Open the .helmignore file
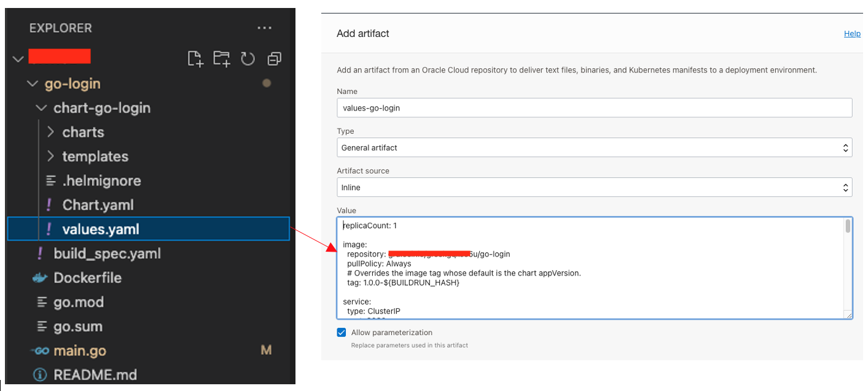 [101, 181]
